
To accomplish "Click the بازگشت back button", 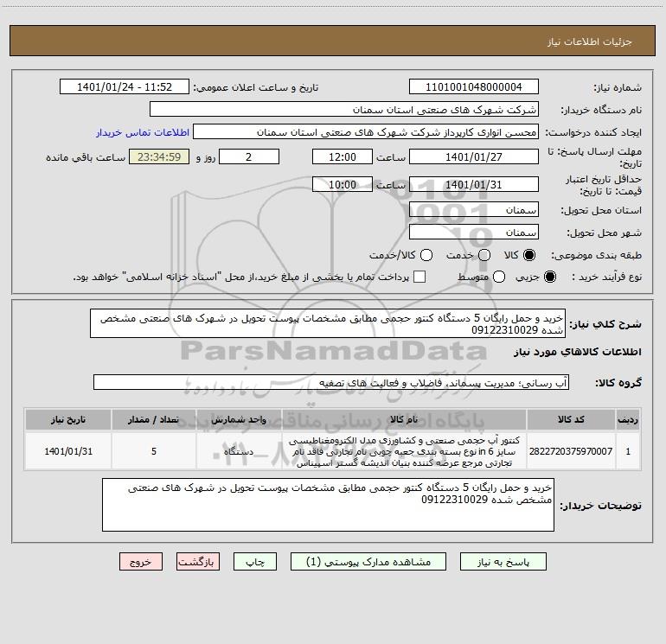I will (x=198, y=562).
